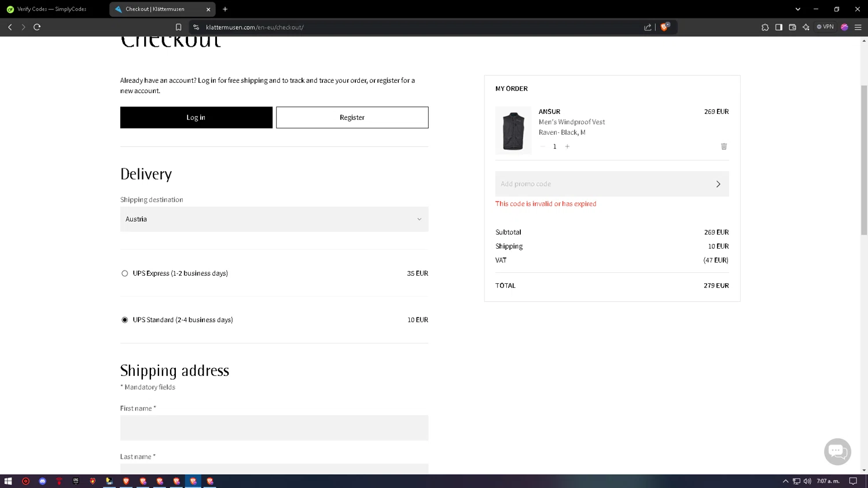
Task: Open the VPN button
Action: tap(825, 27)
